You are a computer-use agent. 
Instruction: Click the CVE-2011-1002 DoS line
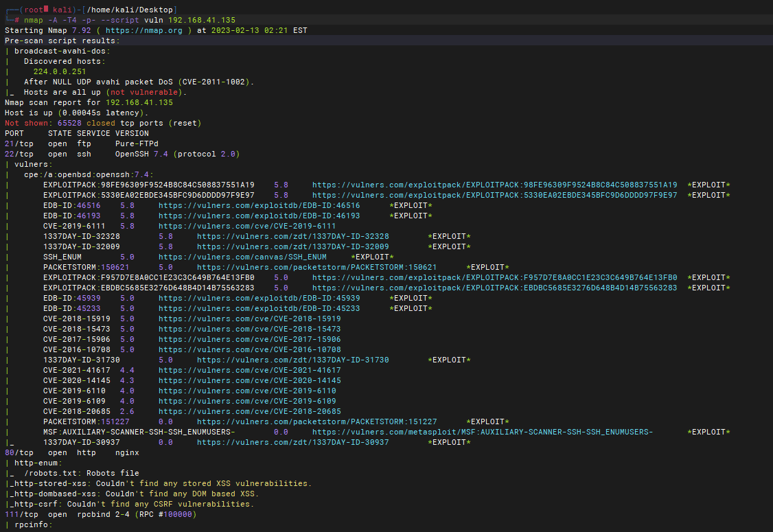(139, 82)
